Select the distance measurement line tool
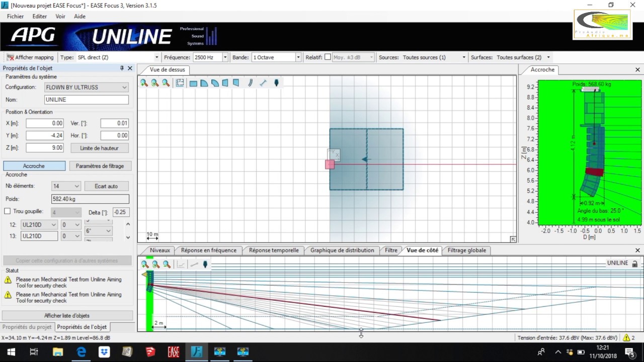 tap(263, 83)
